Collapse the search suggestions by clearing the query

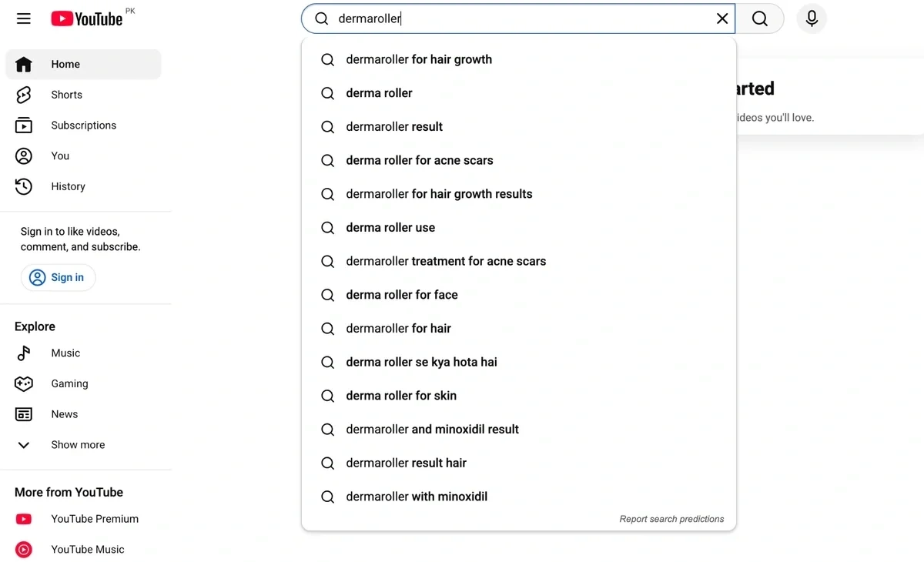(721, 18)
